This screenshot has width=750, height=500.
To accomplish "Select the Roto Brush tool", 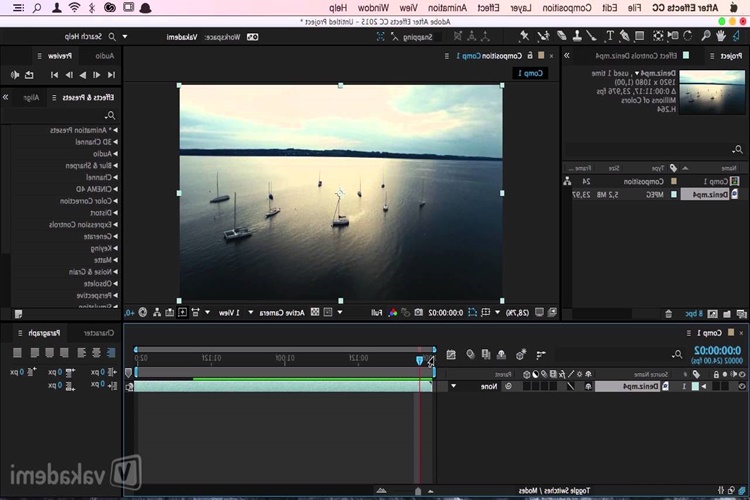I will (543, 36).
